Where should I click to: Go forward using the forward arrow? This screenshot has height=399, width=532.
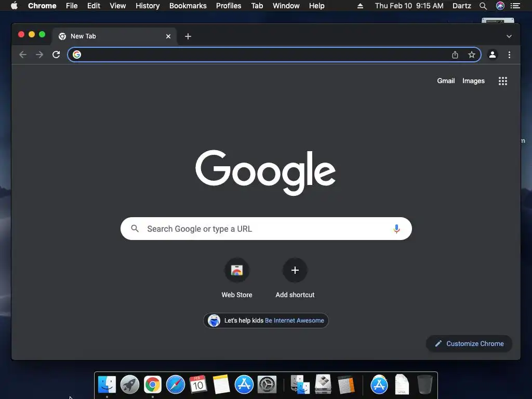pos(39,55)
